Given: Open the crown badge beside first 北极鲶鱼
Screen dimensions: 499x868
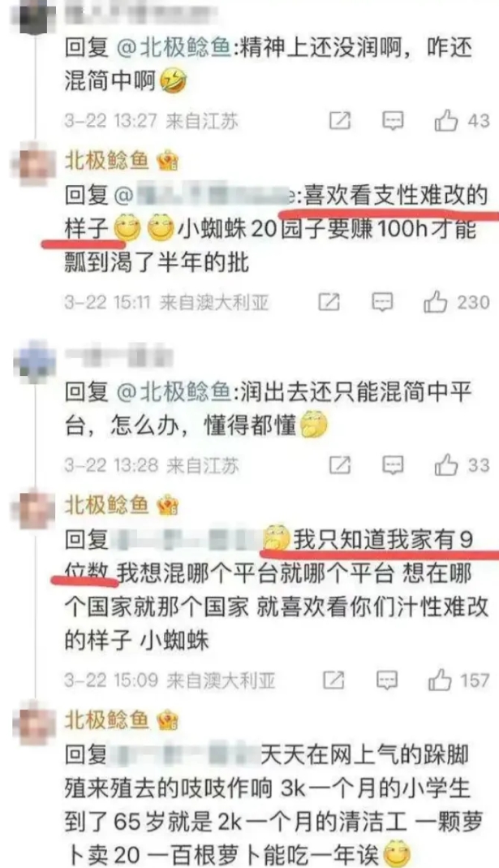Looking at the screenshot, I should pyautogui.click(x=167, y=161).
